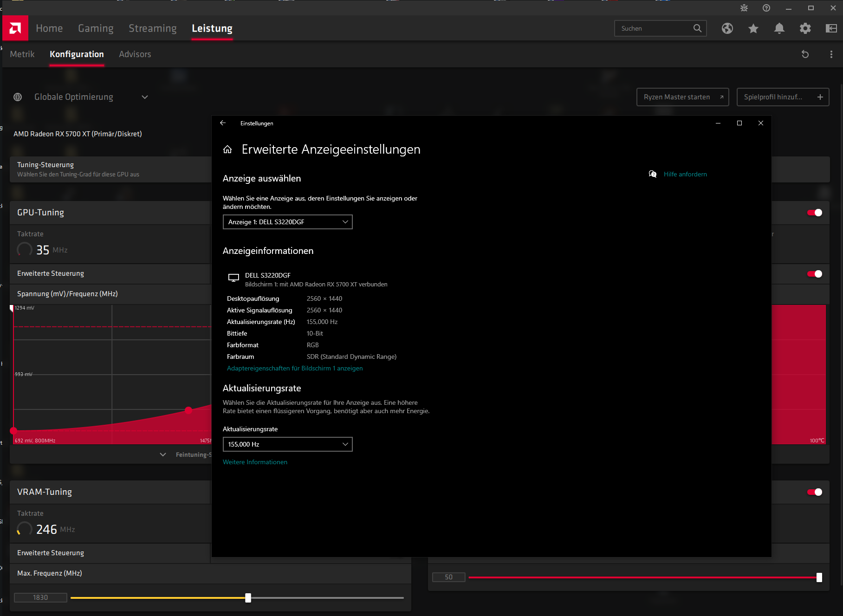
Task: Click the 692 mV, 800MHz graph start point
Action: [13, 431]
